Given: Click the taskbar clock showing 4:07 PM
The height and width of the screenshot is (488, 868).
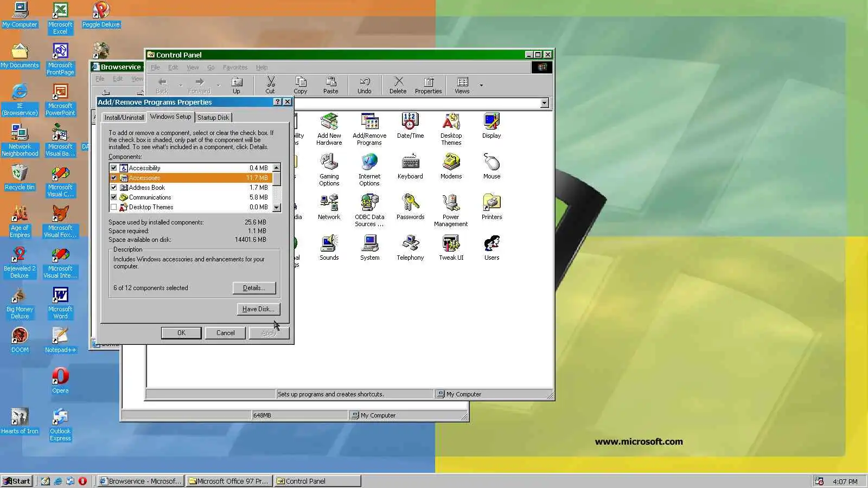Looking at the screenshot, I should point(845,481).
